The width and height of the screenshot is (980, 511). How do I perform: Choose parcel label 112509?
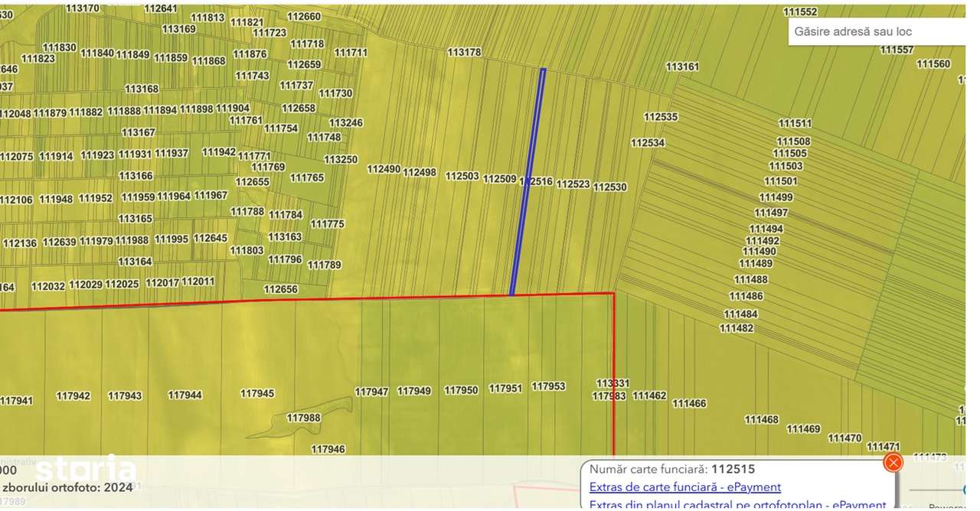499,178
